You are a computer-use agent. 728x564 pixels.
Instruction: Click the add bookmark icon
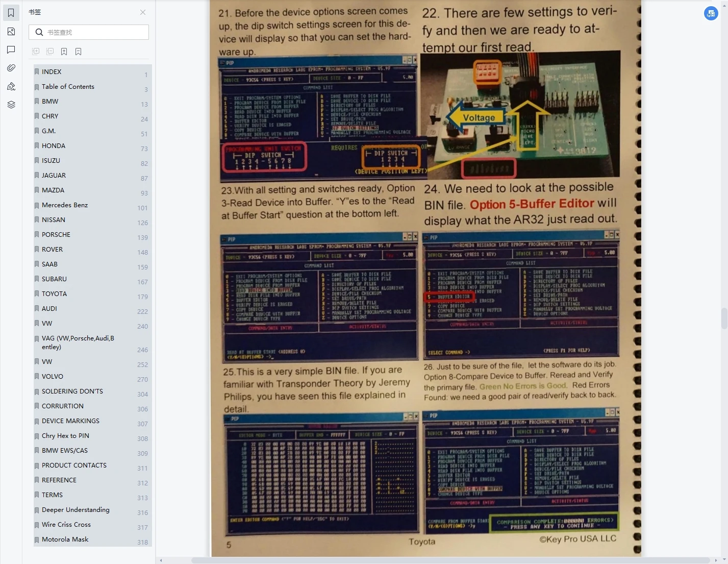coord(64,51)
